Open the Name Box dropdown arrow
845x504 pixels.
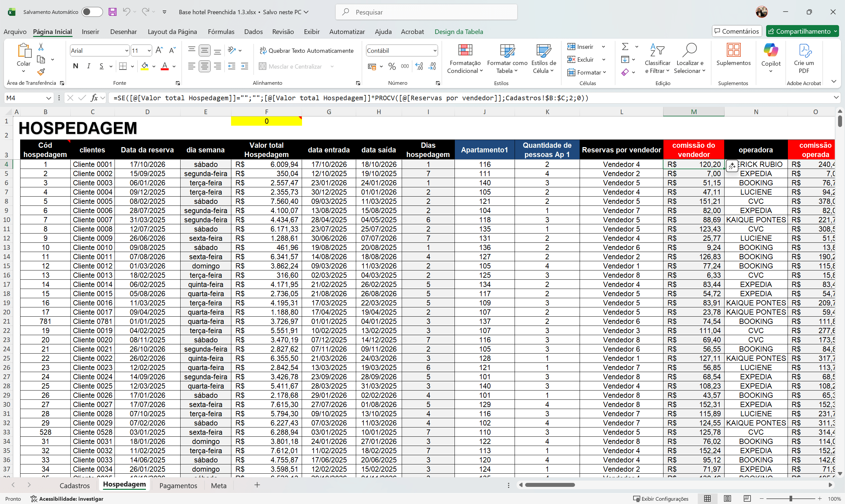tap(49, 98)
